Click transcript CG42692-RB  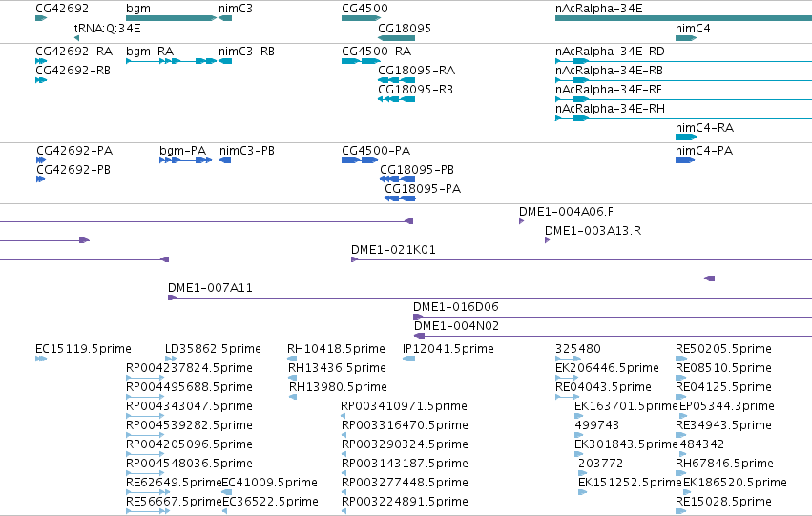41,80
